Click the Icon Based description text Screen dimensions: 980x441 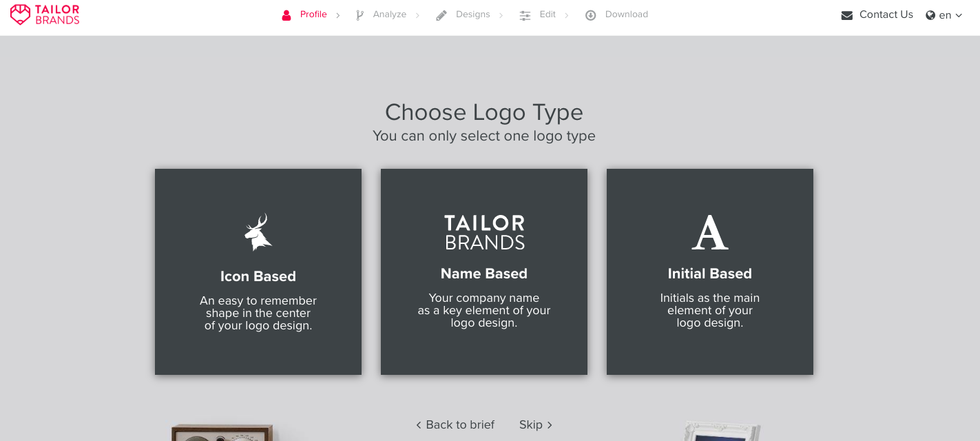point(258,314)
